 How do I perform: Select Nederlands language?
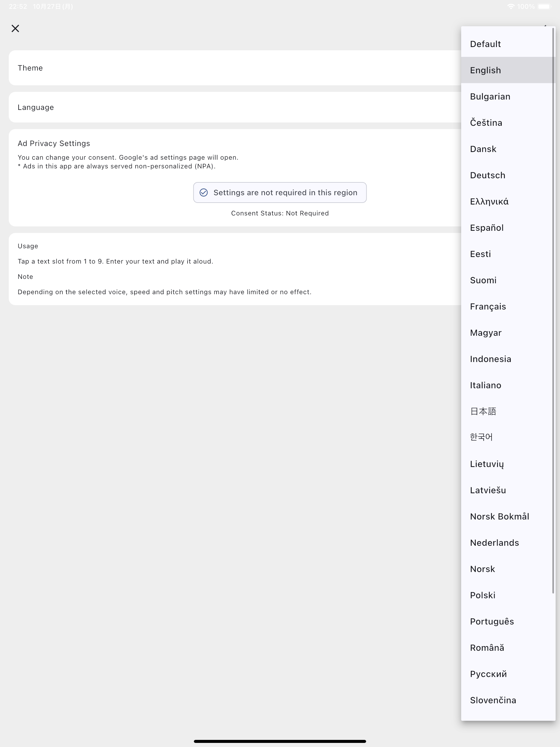tap(508, 543)
